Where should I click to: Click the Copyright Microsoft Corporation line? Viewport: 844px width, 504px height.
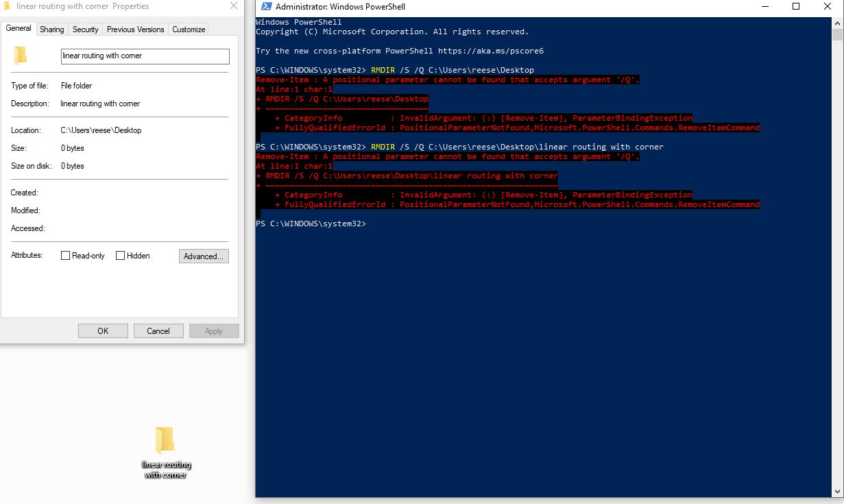click(x=392, y=32)
